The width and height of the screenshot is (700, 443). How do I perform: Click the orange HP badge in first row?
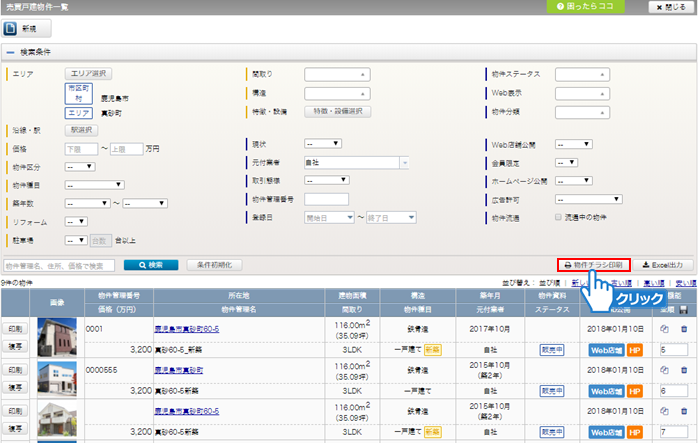635,350
